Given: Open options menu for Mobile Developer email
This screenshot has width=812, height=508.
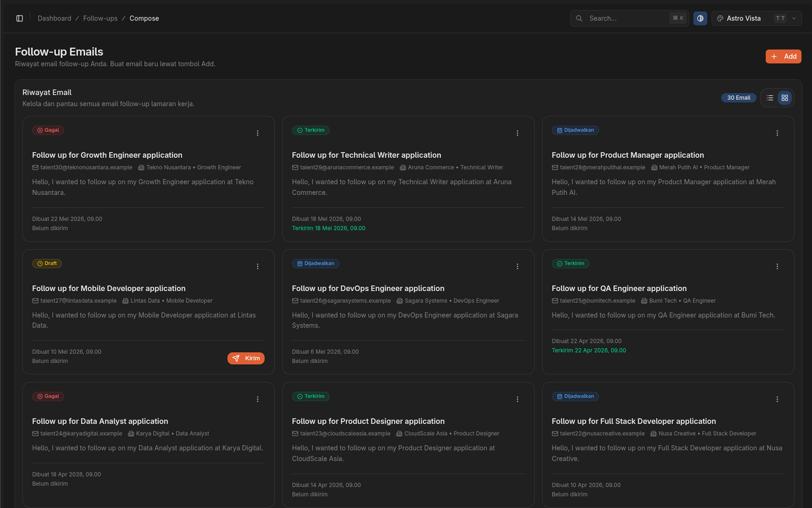Looking at the screenshot, I should (x=258, y=266).
